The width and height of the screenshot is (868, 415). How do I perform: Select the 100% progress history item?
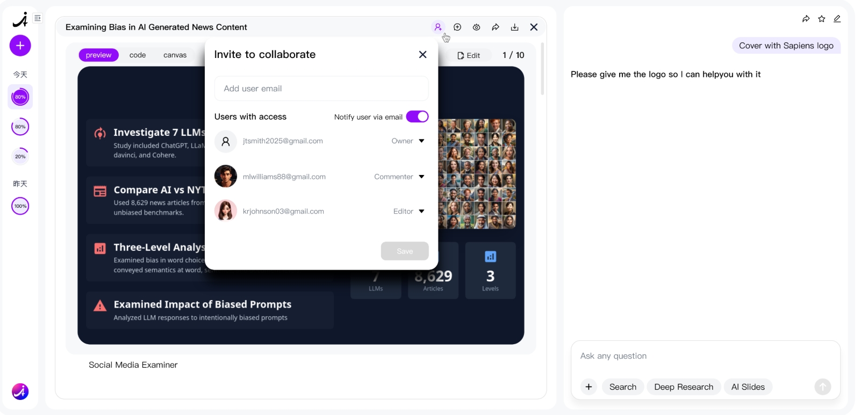pos(20,206)
